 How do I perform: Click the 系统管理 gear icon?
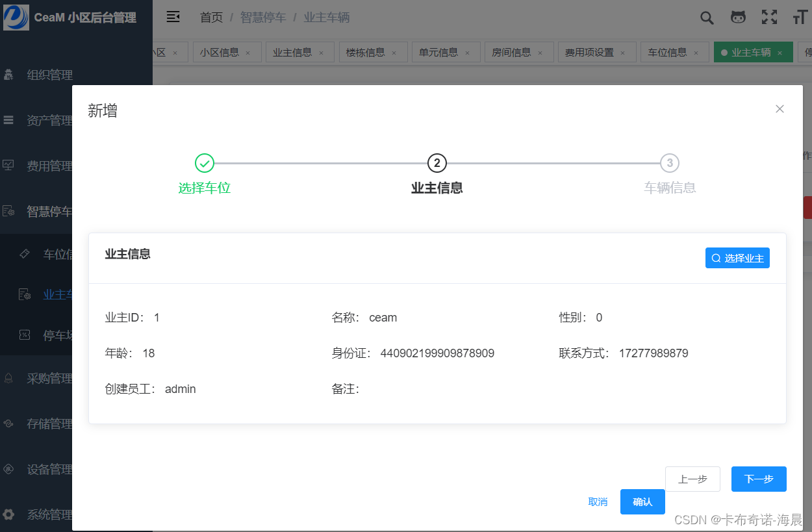tap(8, 514)
